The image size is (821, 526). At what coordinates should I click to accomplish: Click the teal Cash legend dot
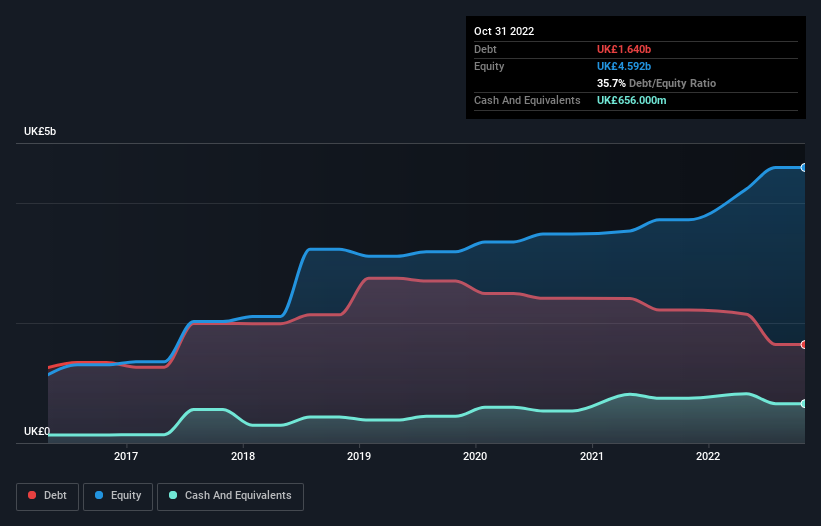tap(173, 495)
